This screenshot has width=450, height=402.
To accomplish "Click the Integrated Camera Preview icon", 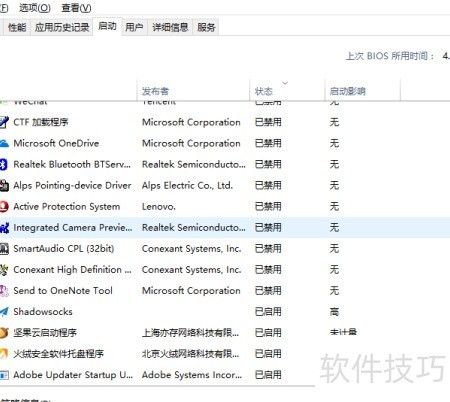I will pos(4,228).
